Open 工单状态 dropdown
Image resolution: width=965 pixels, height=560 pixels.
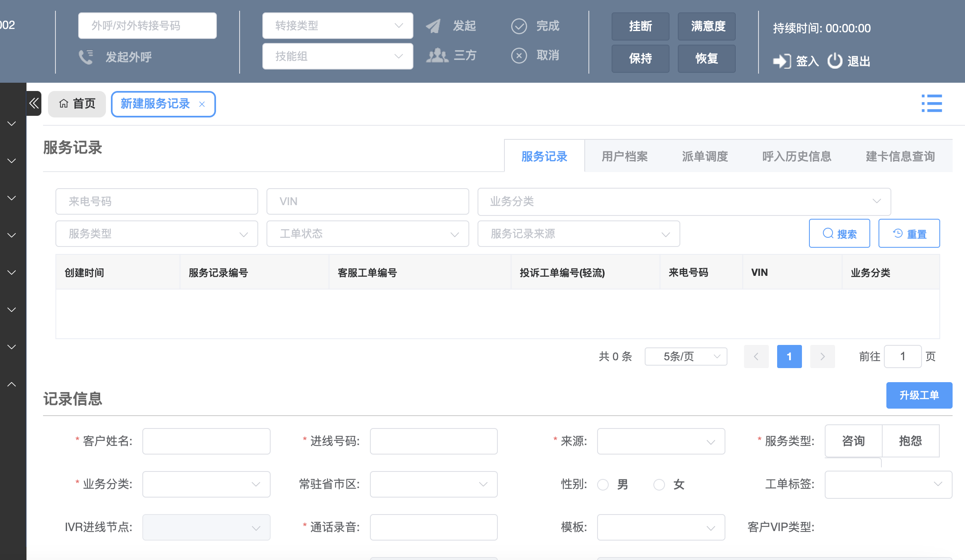pos(368,234)
